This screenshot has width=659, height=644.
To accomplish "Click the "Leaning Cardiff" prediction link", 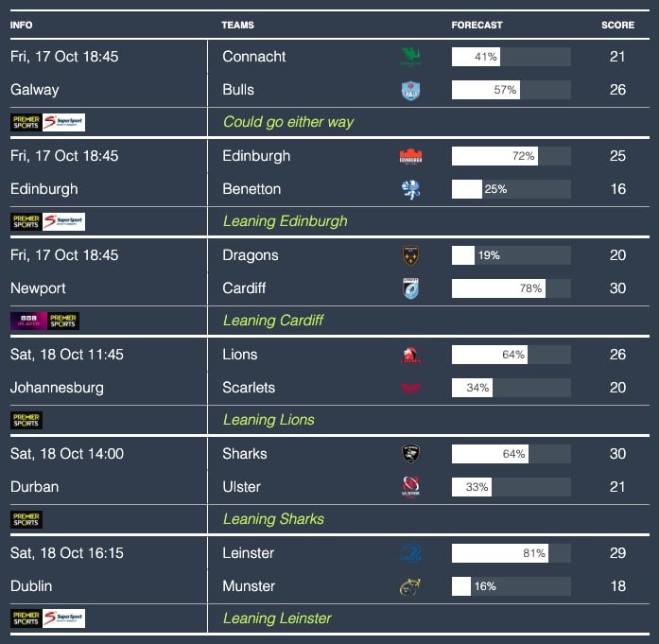I will (273, 321).
